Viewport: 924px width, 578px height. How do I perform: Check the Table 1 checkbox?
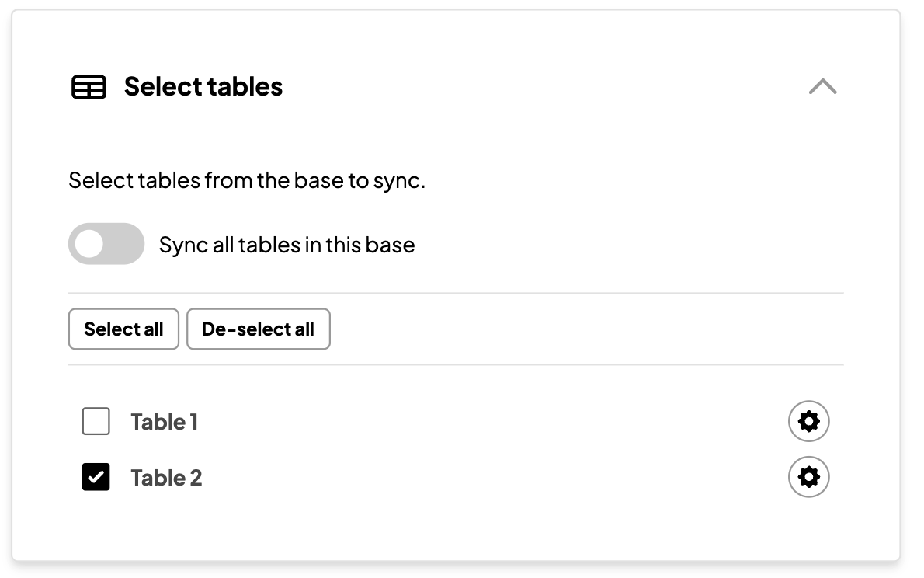pos(96,421)
